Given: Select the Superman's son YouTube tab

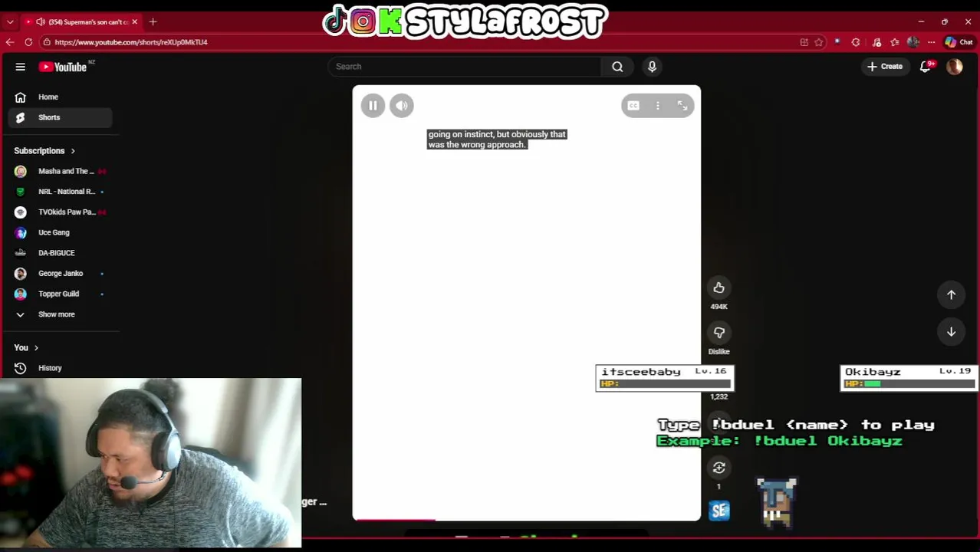Looking at the screenshot, I should [x=81, y=21].
